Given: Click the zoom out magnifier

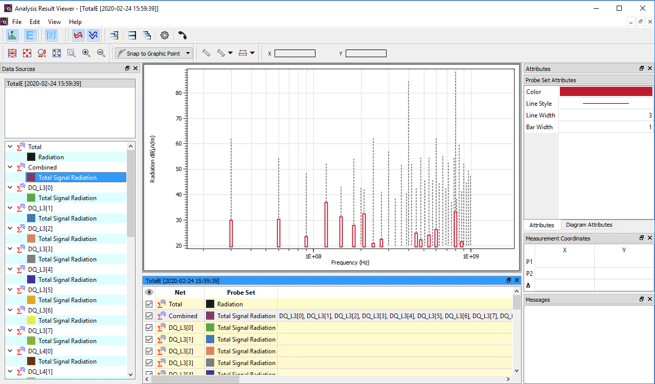Looking at the screenshot, I should pos(101,53).
